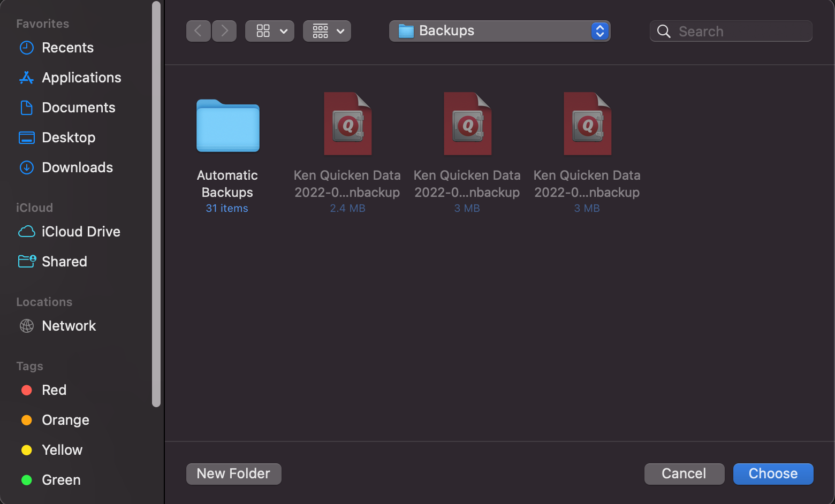Image resolution: width=835 pixels, height=504 pixels.
Task: Click the Recents clock icon in sidebar
Action: pos(27,48)
